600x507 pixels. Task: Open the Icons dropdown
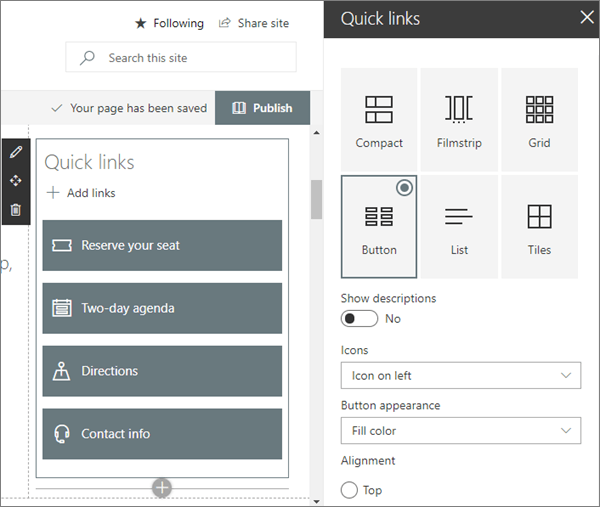(x=461, y=375)
